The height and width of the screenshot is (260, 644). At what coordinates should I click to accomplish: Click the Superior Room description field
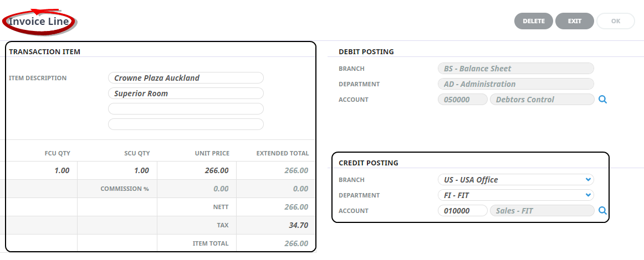pyautogui.click(x=186, y=93)
